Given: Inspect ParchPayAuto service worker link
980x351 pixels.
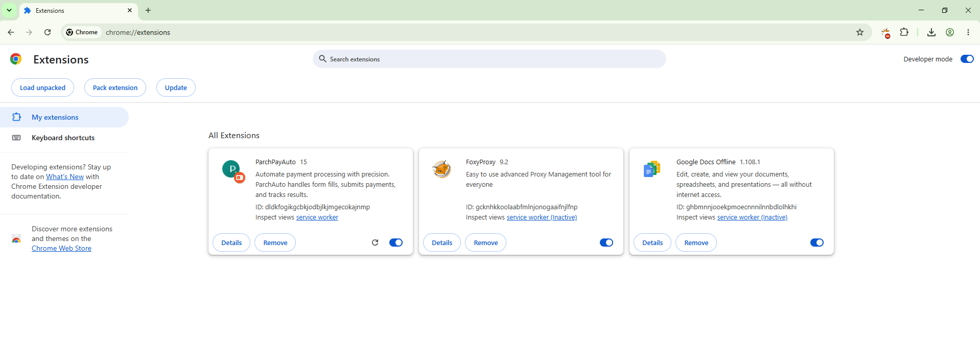Looking at the screenshot, I should tap(317, 217).
